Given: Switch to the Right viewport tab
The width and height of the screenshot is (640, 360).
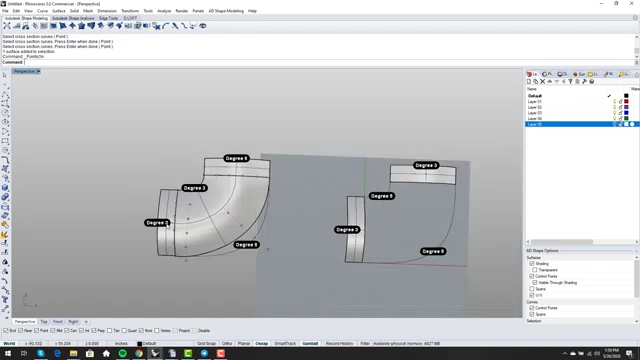Looking at the screenshot, I should pyautogui.click(x=73, y=322).
